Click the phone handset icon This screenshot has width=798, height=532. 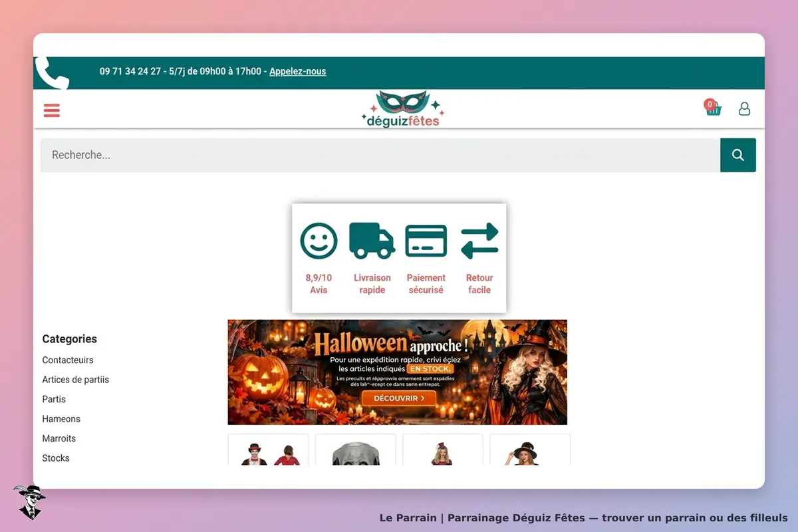[52, 72]
